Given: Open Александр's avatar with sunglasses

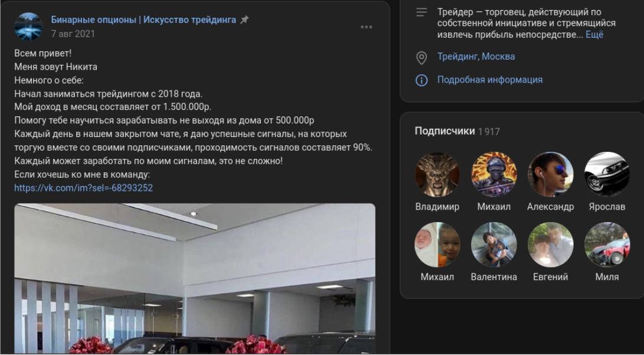Looking at the screenshot, I should [550, 175].
